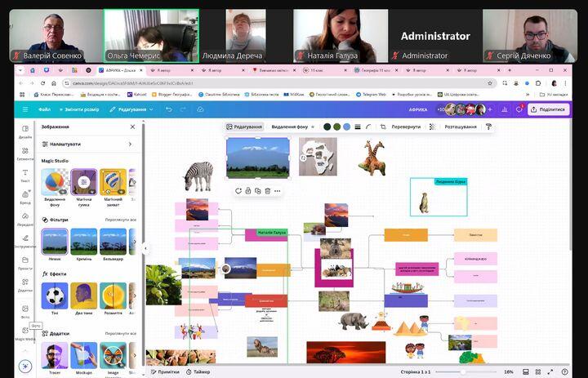Open the Canva hamburger main menu
This screenshot has height=378, width=588.
(25, 109)
